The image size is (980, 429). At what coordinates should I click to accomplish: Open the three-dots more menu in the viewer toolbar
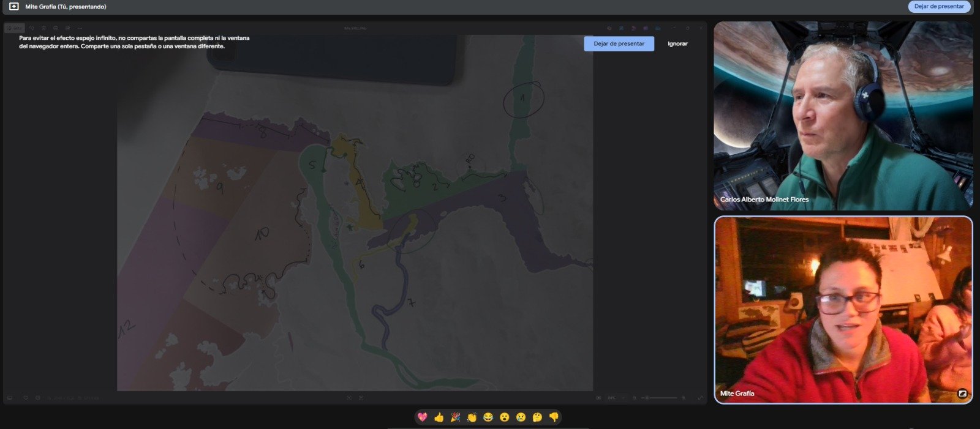pyautogui.click(x=80, y=28)
